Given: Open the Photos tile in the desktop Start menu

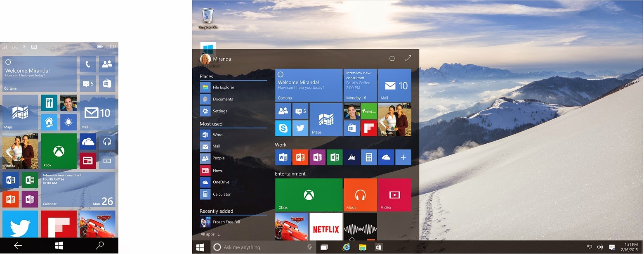Looking at the screenshot, I should (x=395, y=120).
